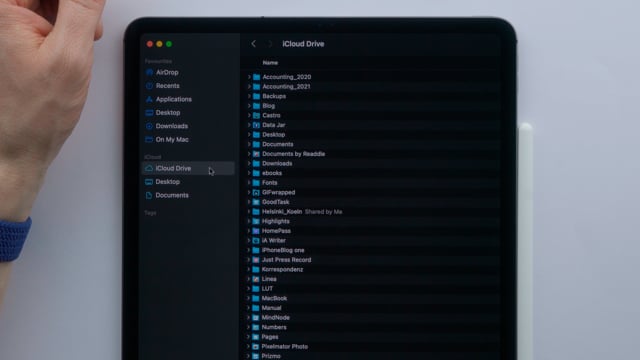
Task: Go back with the back arrow
Action: tap(253, 44)
